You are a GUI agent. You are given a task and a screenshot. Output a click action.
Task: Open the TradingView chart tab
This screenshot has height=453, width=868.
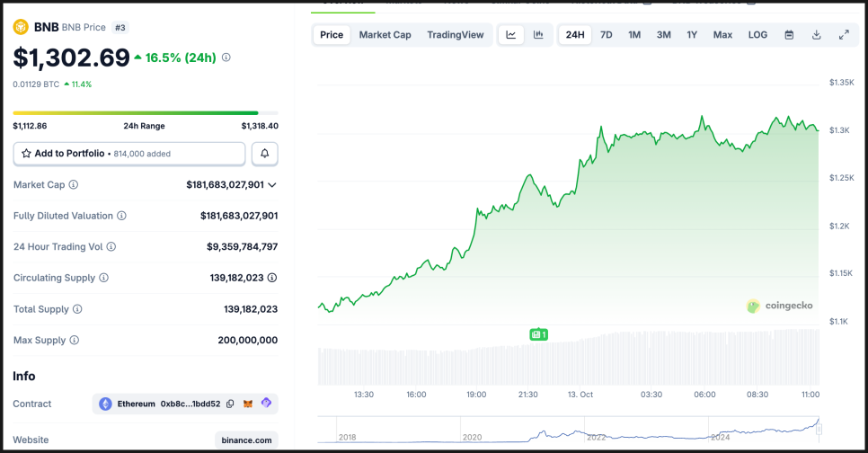(455, 35)
